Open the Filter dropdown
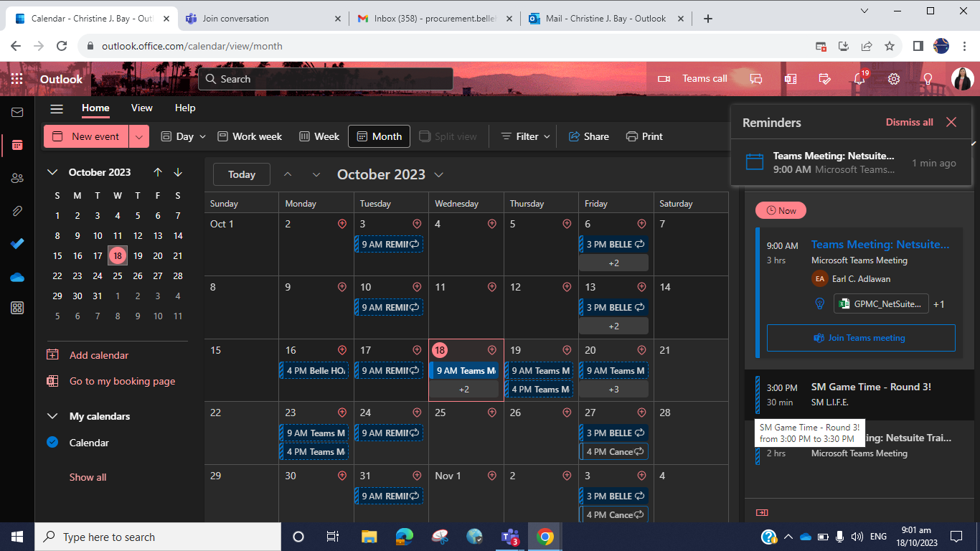The width and height of the screenshot is (980, 551). (x=526, y=136)
